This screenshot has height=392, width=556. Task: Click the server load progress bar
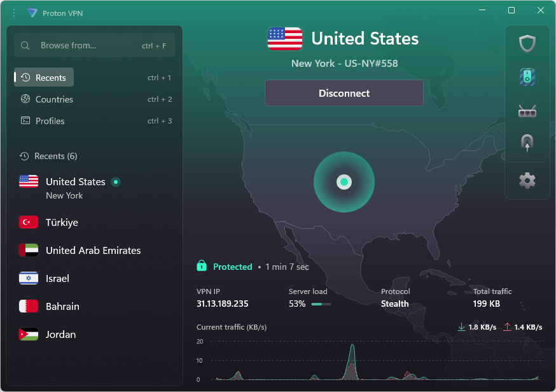tap(321, 304)
